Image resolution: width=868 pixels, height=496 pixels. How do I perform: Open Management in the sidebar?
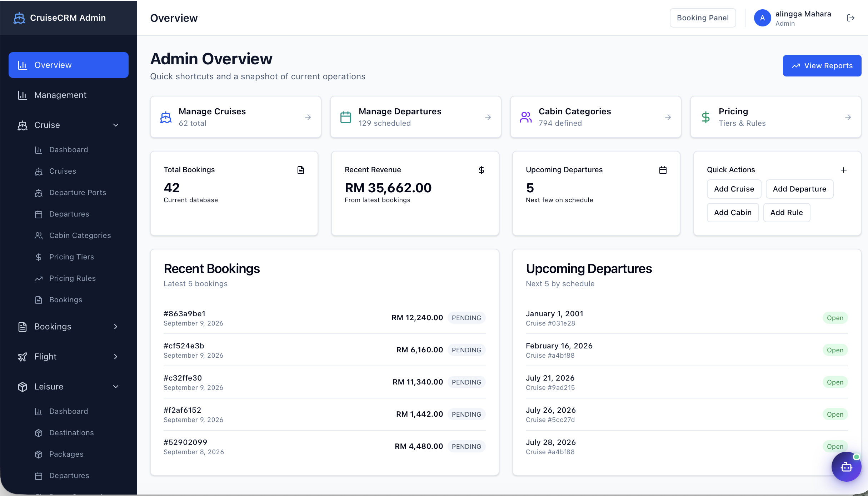pyautogui.click(x=69, y=95)
